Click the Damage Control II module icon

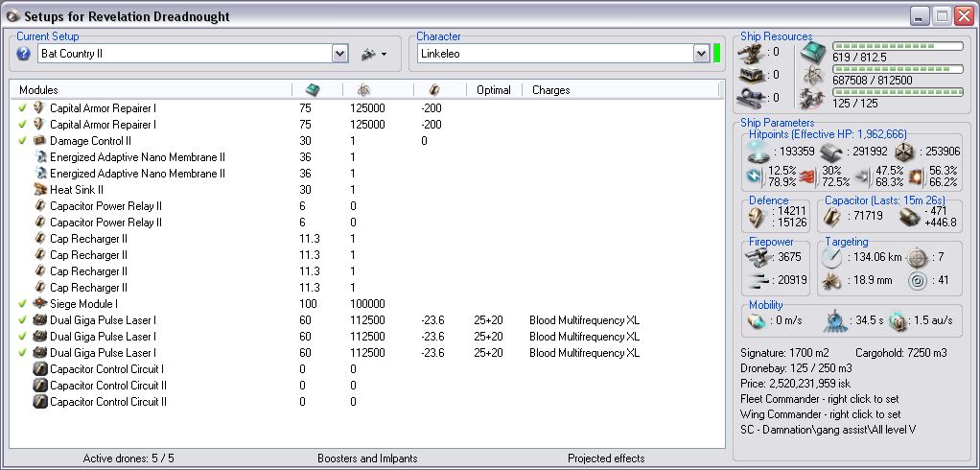coord(40,141)
